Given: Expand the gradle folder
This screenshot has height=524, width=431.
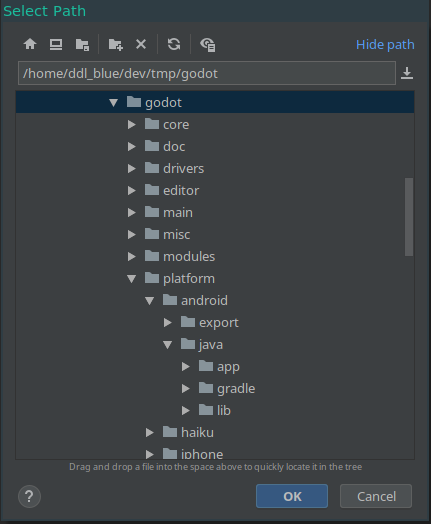Looking at the screenshot, I should [x=186, y=389].
